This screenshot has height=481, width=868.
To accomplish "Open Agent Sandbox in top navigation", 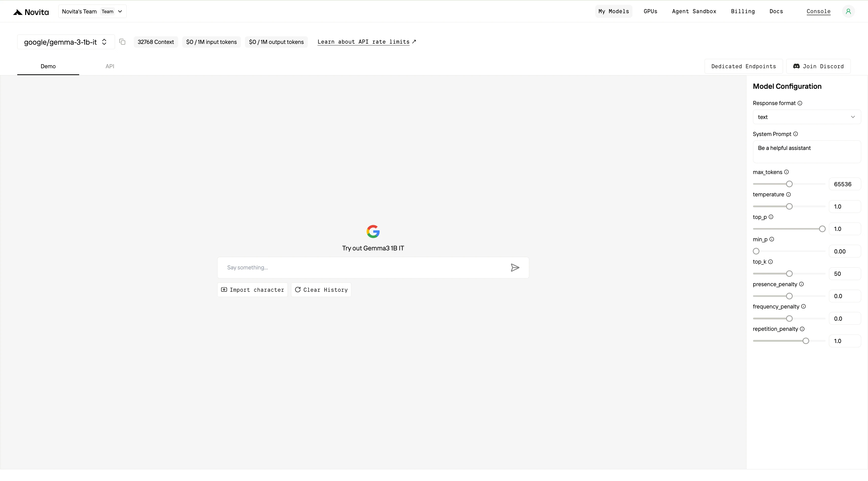I will (694, 11).
